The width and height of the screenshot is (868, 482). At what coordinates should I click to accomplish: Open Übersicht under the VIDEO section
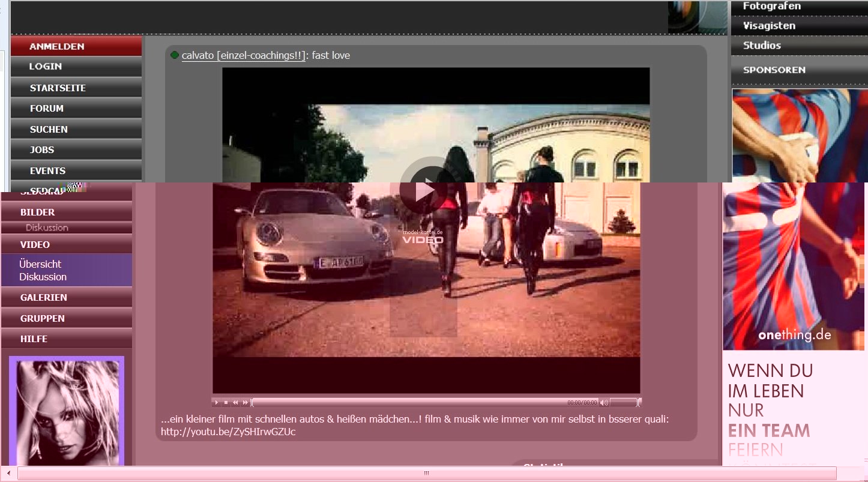tap(40, 264)
